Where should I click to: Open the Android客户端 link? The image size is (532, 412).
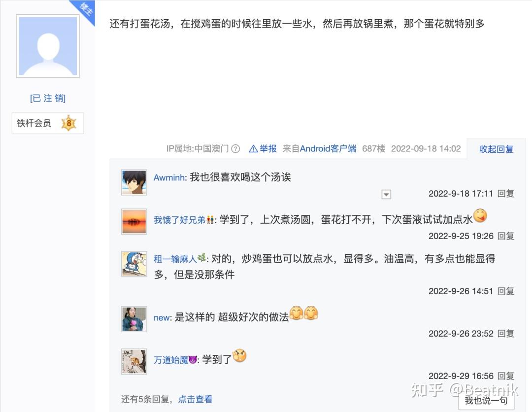click(328, 149)
